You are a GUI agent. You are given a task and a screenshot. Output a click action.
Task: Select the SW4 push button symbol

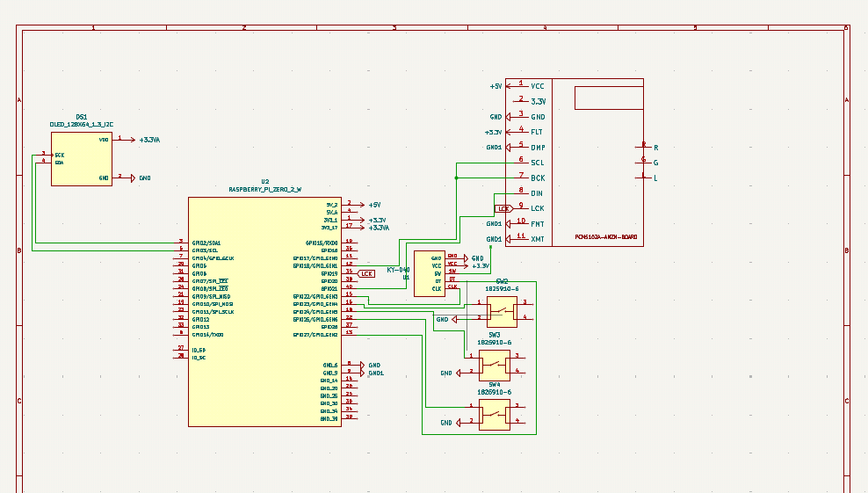(494, 414)
